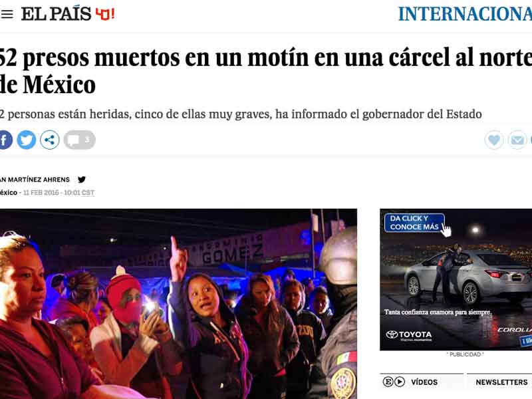Click the EL PAÍS logo
Viewport: 532px width, 399px height.
tap(57, 14)
